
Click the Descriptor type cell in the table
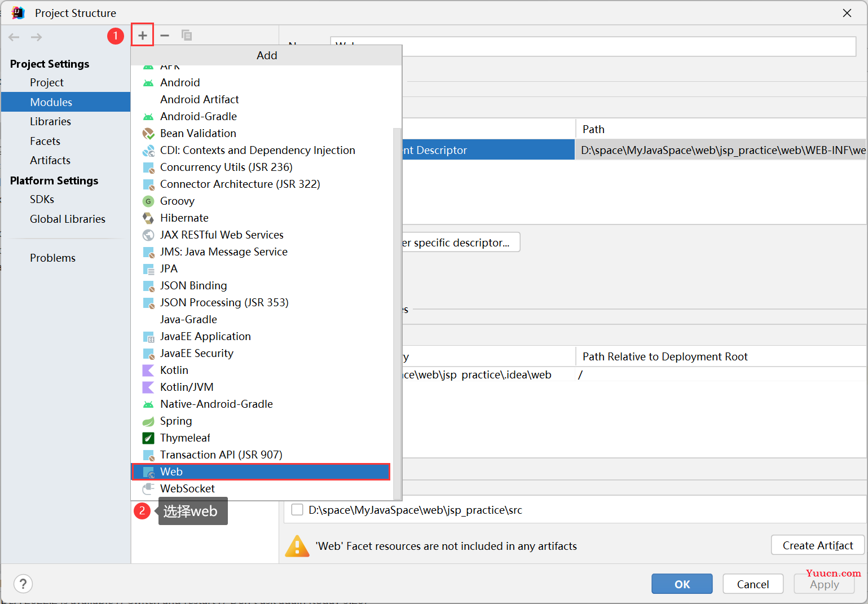pos(488,150)
